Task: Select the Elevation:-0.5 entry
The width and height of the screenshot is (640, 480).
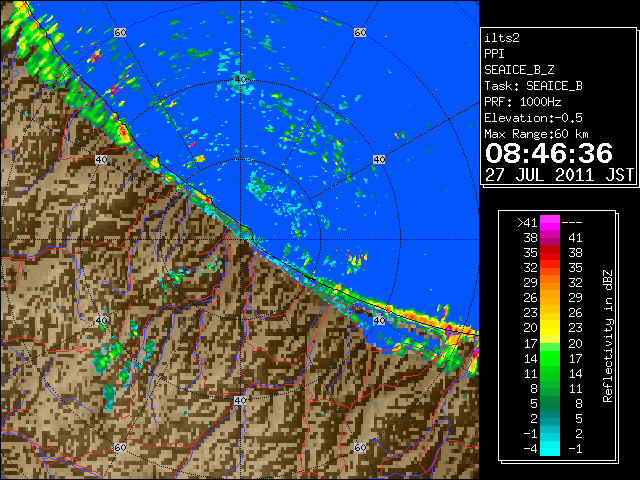Action: pos(533,118)
